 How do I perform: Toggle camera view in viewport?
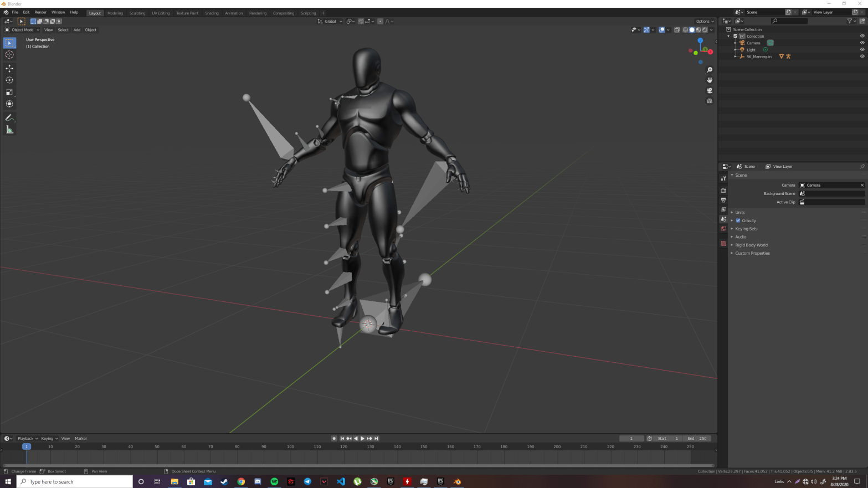point(710,90)
